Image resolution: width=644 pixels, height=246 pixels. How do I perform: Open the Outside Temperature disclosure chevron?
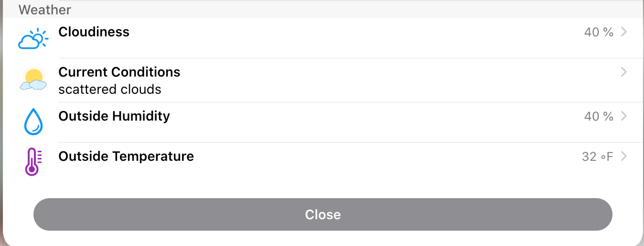[623, 157]
